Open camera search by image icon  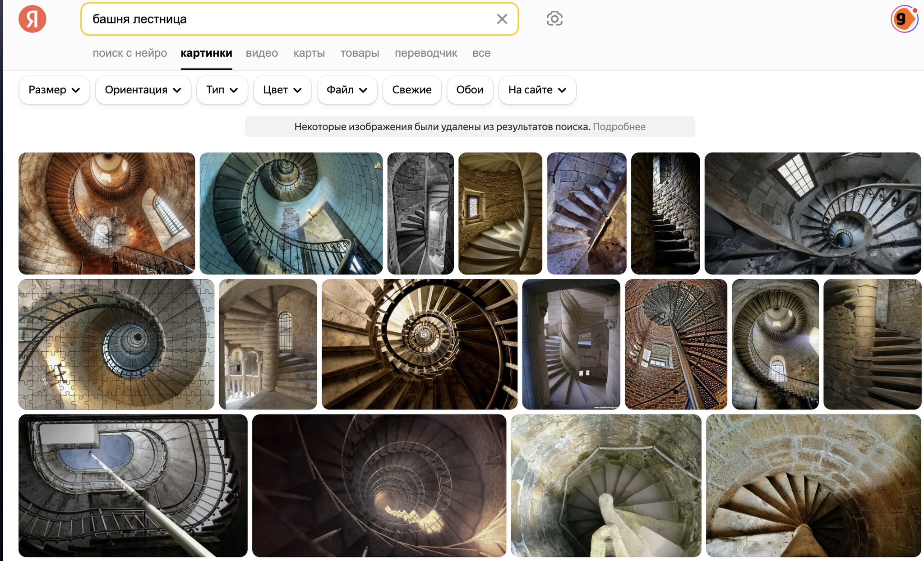[554, 19]
